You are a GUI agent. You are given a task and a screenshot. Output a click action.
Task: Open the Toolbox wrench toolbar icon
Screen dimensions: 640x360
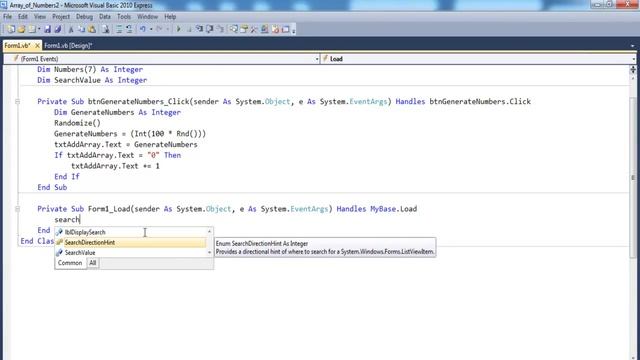coord(254,29)
